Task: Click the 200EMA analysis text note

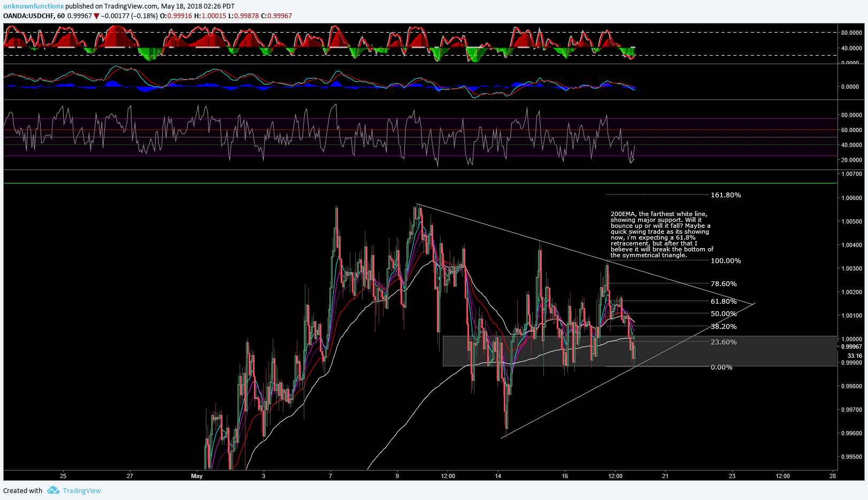Action: point(662,235)
